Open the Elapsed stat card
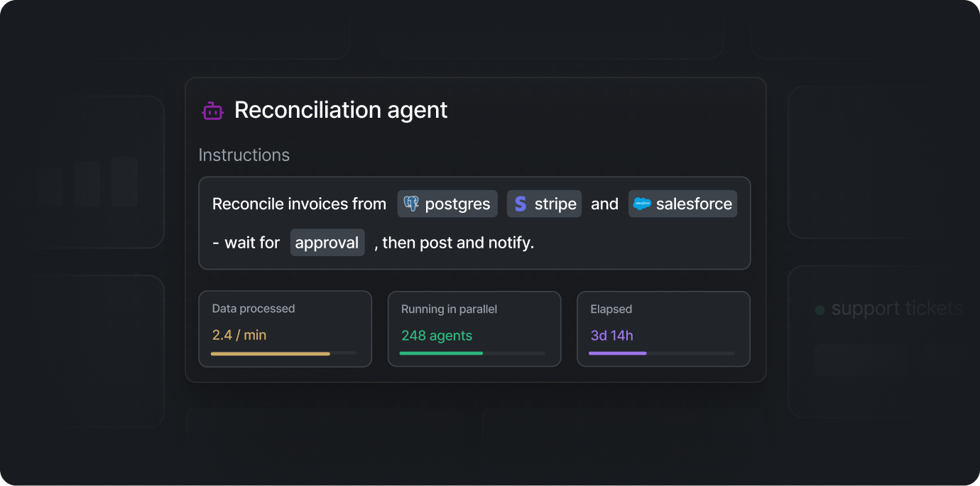Screen dimensions: 980x486 pyautogui.click(x=663, y=329)
